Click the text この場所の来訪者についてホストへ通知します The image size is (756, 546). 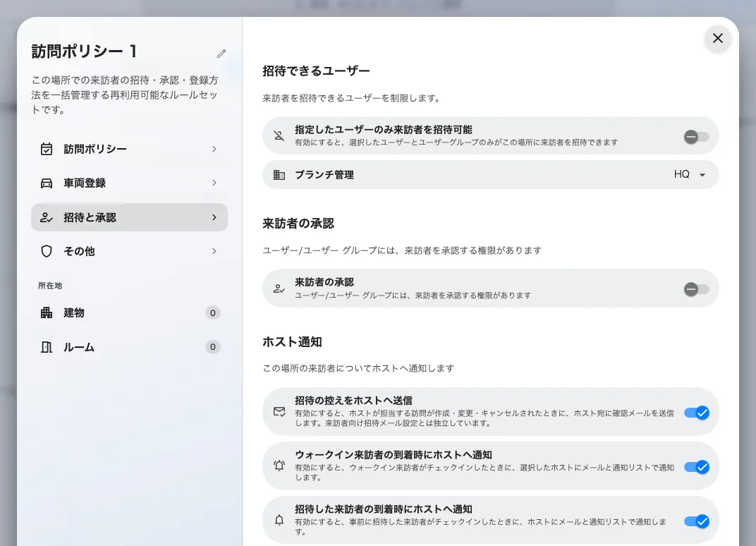click(358, 368)
